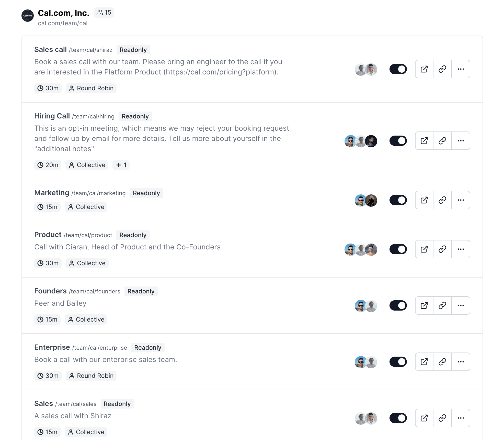
Task: Open Sales call preview in new tab
Action: pyautogui.click(x=424, y=69)
